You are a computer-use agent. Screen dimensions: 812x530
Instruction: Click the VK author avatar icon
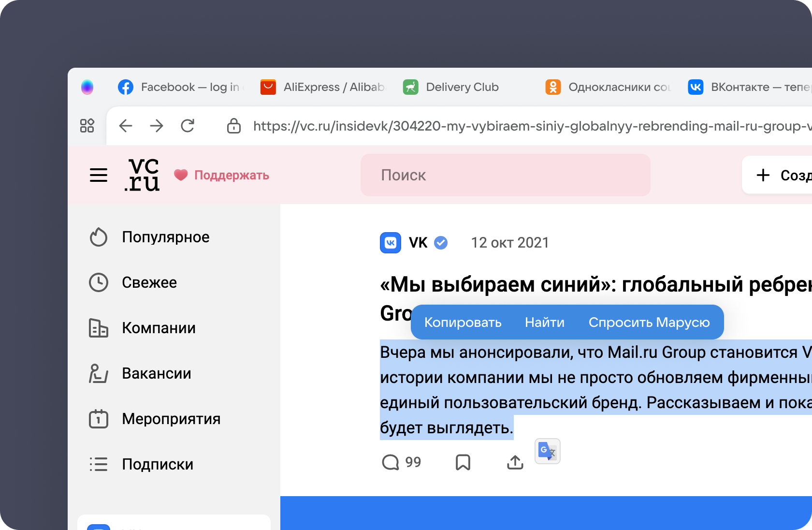tap(391, 243)
